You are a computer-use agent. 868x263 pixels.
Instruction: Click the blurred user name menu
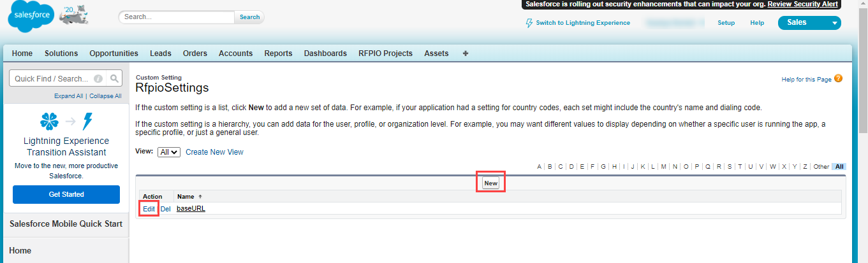click(674, 23)
